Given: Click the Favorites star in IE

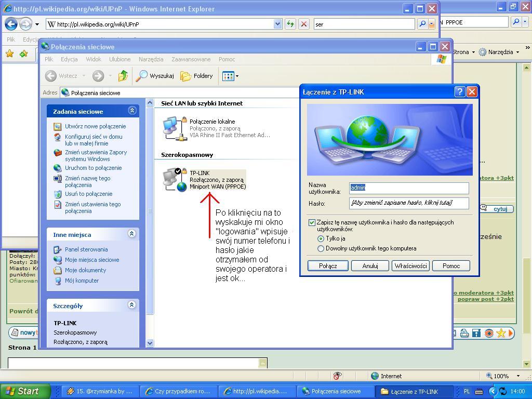Looking at the screenshot, I should (x=9, y=54).
